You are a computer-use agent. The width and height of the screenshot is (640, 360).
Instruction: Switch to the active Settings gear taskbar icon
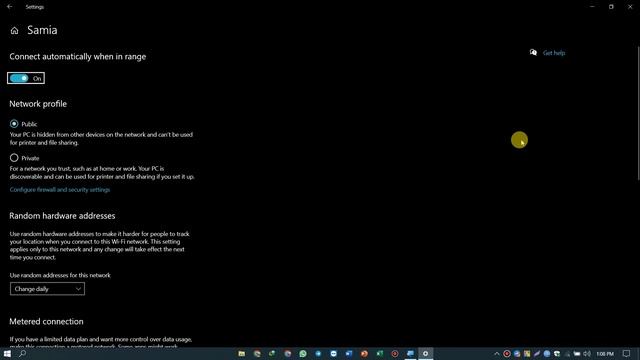[x=425, y=353]
